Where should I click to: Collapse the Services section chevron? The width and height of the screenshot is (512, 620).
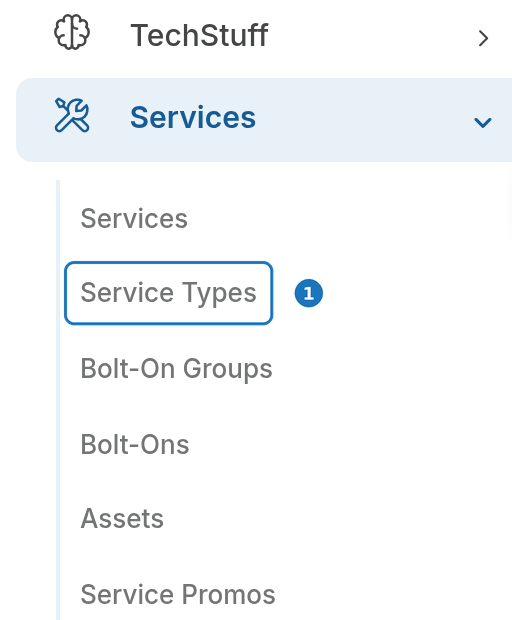(483, 122)
